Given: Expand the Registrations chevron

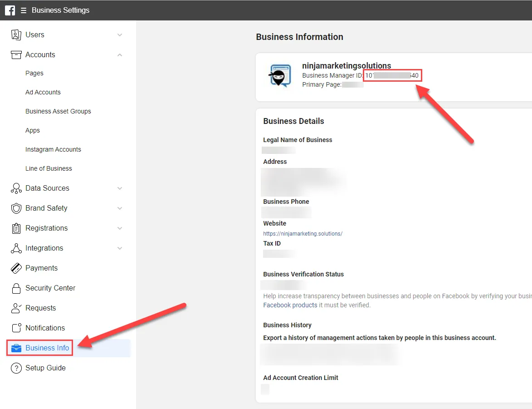Looking at the screenshot, I should [120, 228].
